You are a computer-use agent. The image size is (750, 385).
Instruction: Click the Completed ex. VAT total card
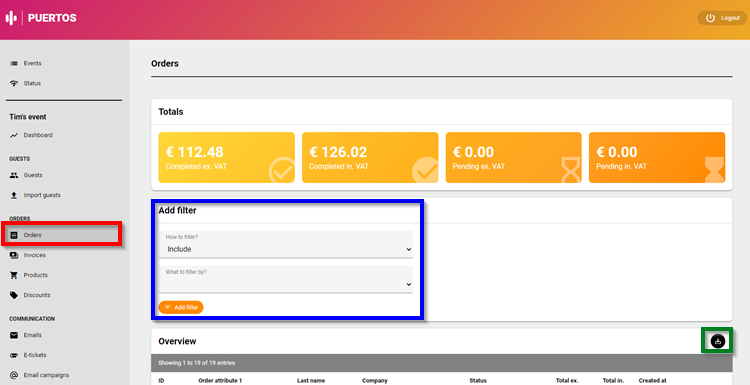click(226, 157)
